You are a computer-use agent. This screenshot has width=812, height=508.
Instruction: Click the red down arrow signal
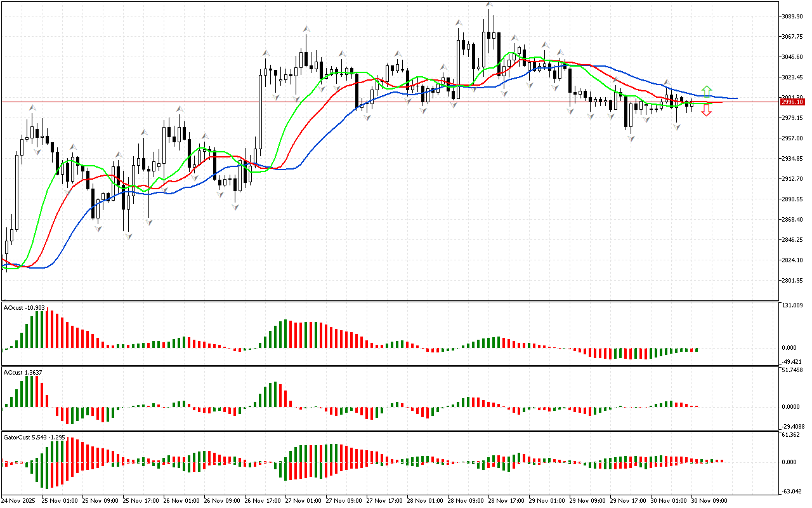(x=706, y=112)
